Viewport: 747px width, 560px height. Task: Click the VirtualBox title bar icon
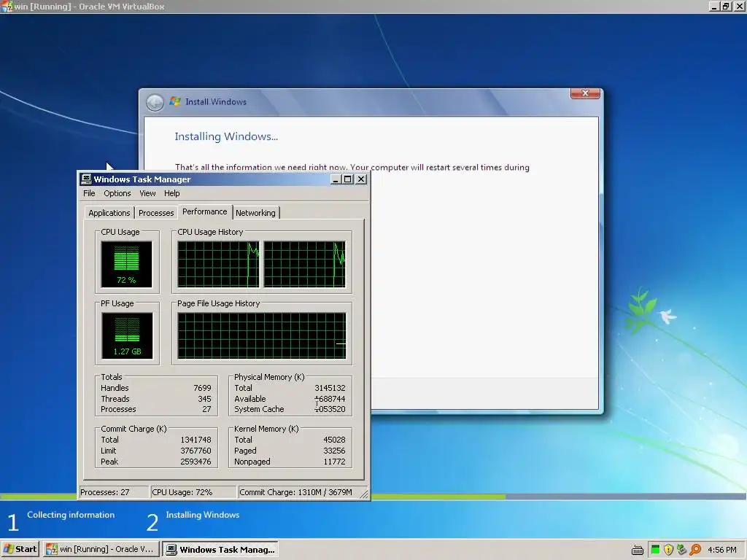[x=7, y=7]
